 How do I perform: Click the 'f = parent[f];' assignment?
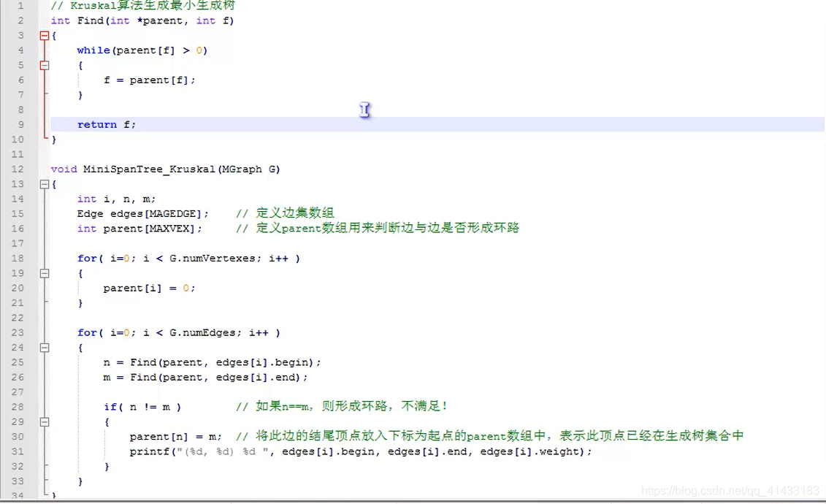[x=150, y=80]
